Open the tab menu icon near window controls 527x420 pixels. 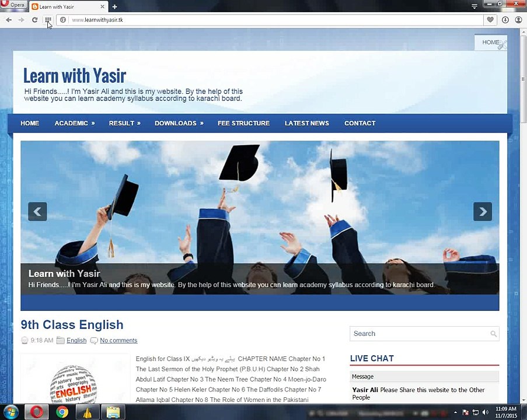pos(474,6)
